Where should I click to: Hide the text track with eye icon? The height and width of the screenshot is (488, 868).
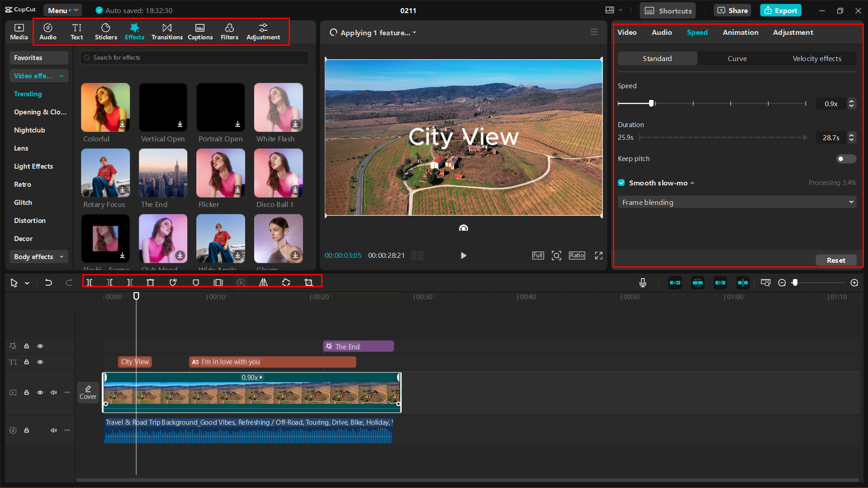40,362
